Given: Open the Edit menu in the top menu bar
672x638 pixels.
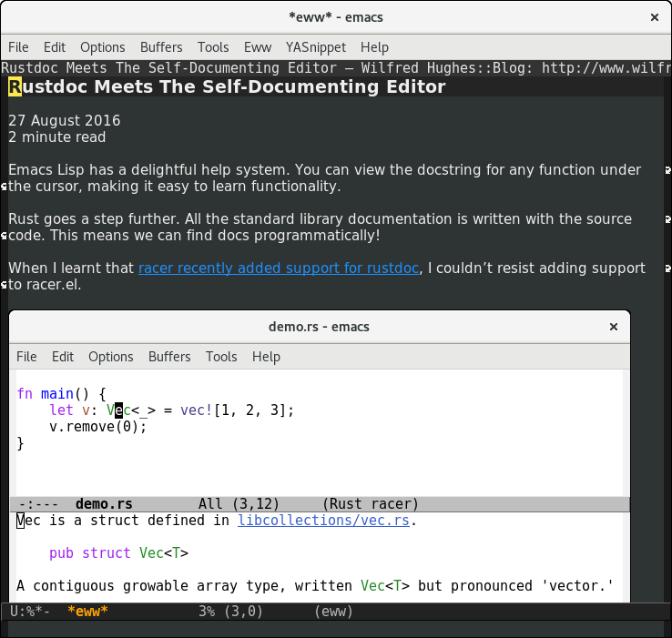Looking at the screenshot, I should pos(55,47).
